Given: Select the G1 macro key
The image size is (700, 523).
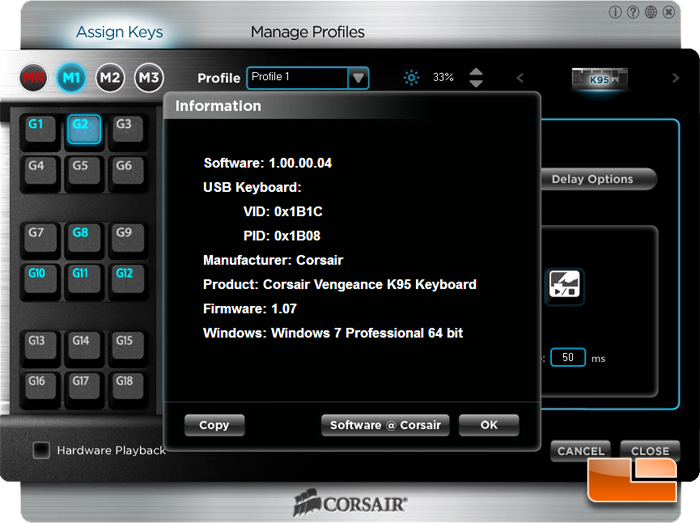Looking at the screenshot, I should point(40,129).
